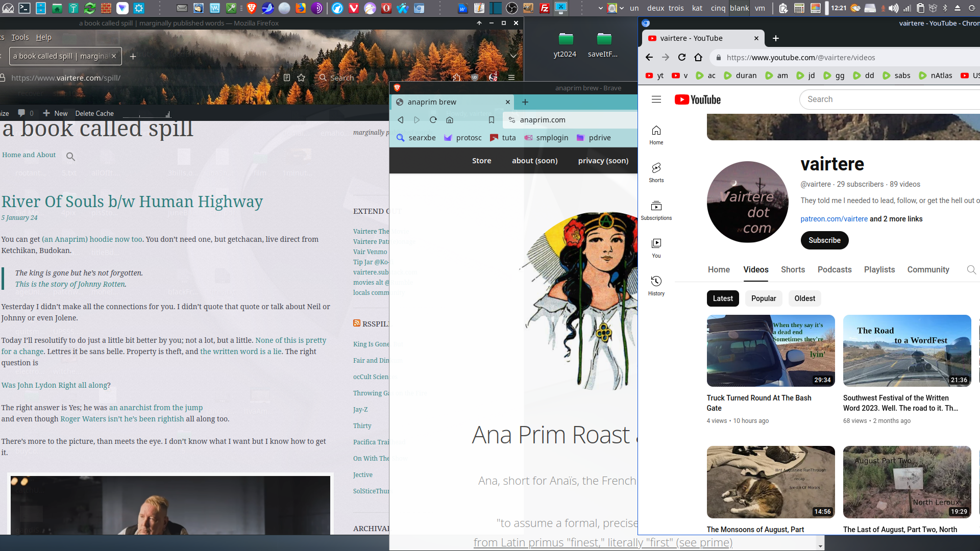This screenshot has height=551, width=980.
Task: Click the channel search magnifier icon
Action: (x=971, y=270)
